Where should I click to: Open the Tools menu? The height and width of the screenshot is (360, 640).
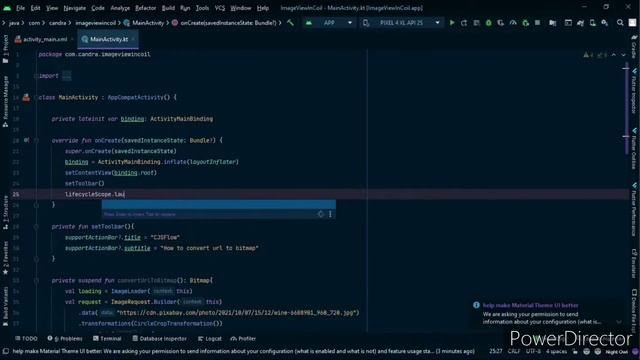pyautogui.click(x=202, y=8)
